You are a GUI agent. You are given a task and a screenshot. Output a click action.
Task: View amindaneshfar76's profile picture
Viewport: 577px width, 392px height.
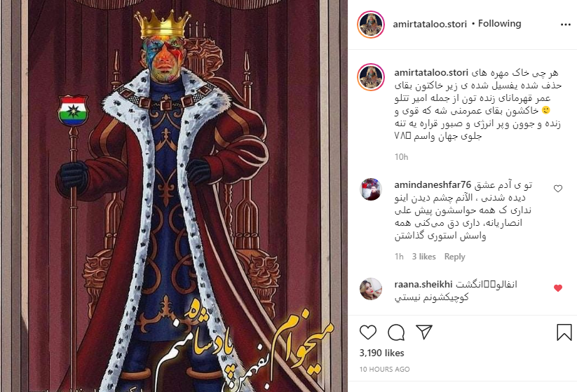(x=371, y=189)
